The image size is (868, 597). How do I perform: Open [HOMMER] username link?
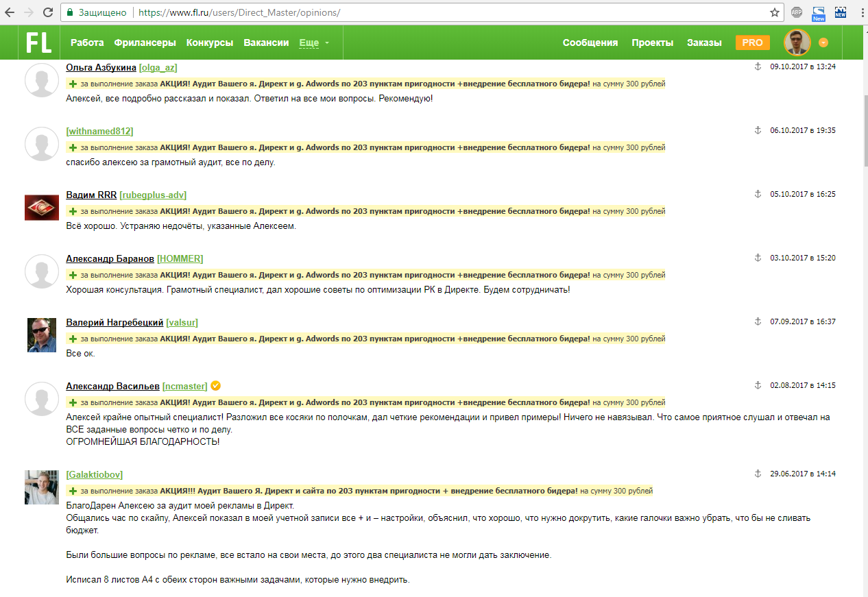pos(180,258)
